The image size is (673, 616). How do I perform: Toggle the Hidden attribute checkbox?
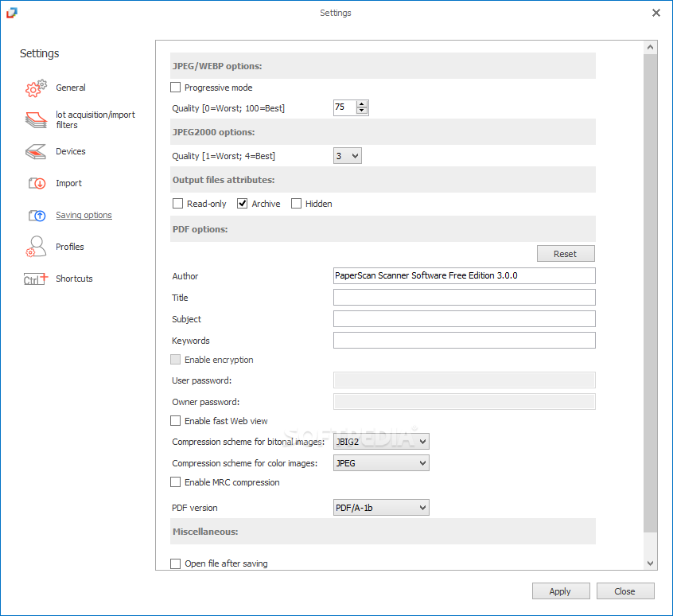(296, 204)
